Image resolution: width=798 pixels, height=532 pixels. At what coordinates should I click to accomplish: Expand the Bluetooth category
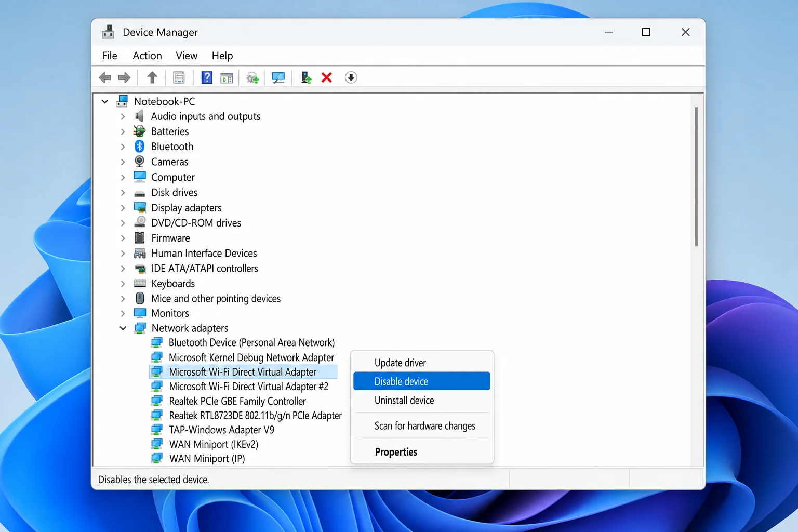(x=123, y=147)
